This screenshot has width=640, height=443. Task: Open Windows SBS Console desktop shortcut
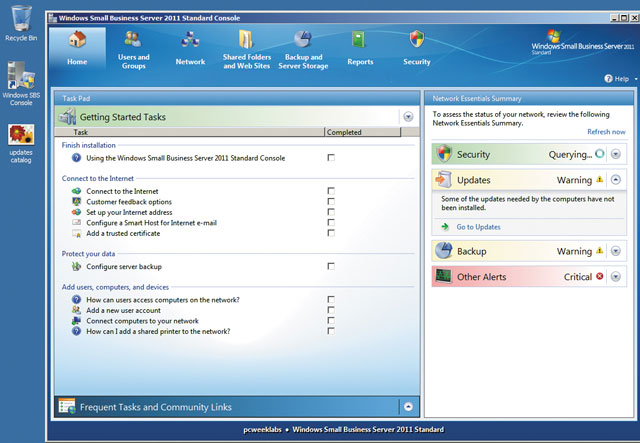point(21,75)
